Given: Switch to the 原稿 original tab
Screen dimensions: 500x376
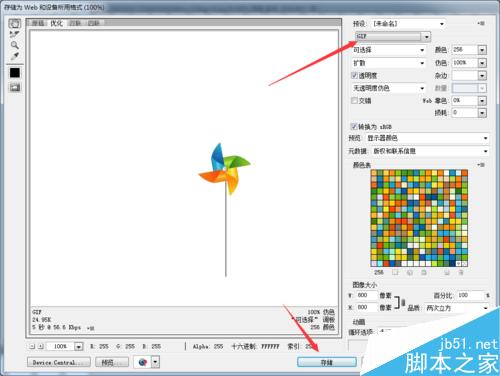Looking at the screenshot, I should pos(38,23).
